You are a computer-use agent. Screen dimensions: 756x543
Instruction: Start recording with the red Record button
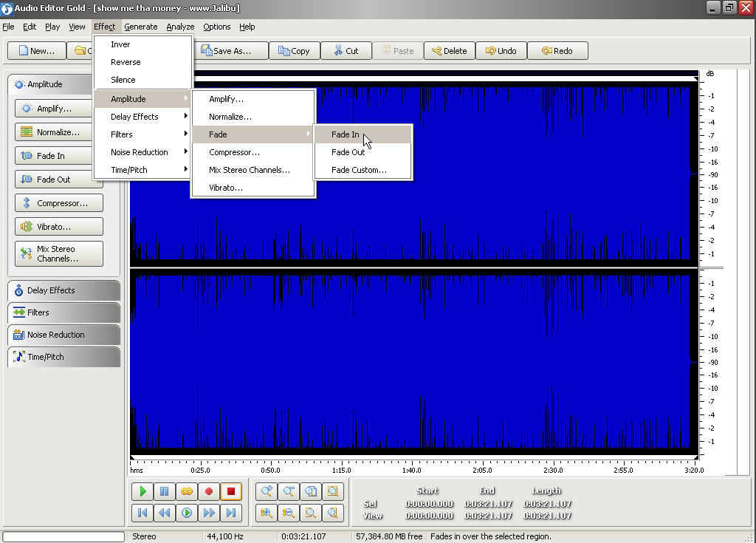[209, 491]
